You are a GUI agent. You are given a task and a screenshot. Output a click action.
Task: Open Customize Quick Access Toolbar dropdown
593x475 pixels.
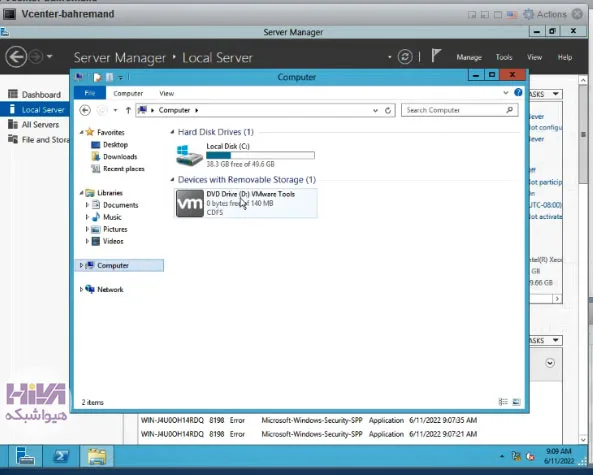[x=120, y=78]
